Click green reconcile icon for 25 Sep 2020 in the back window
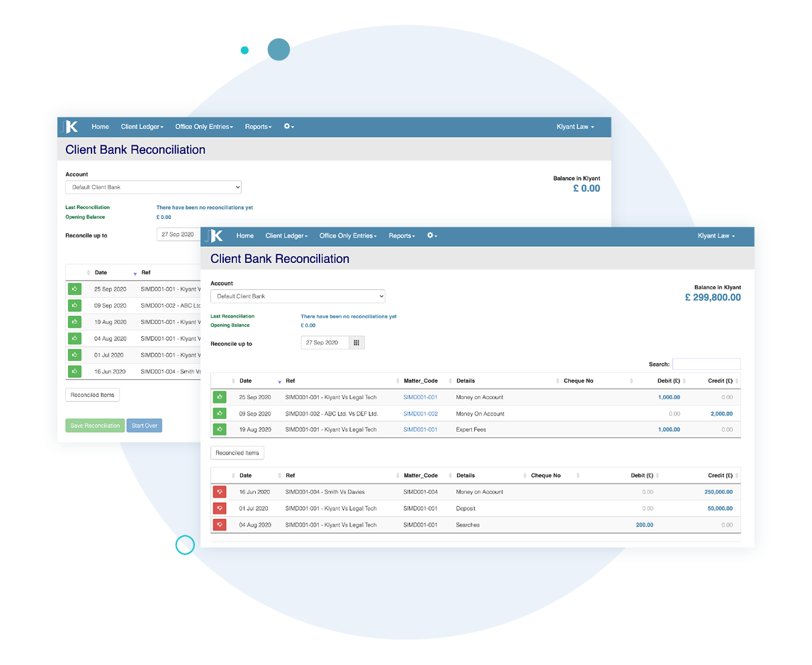This screenshot has height=665, width=812. click(x=74, y=289)
